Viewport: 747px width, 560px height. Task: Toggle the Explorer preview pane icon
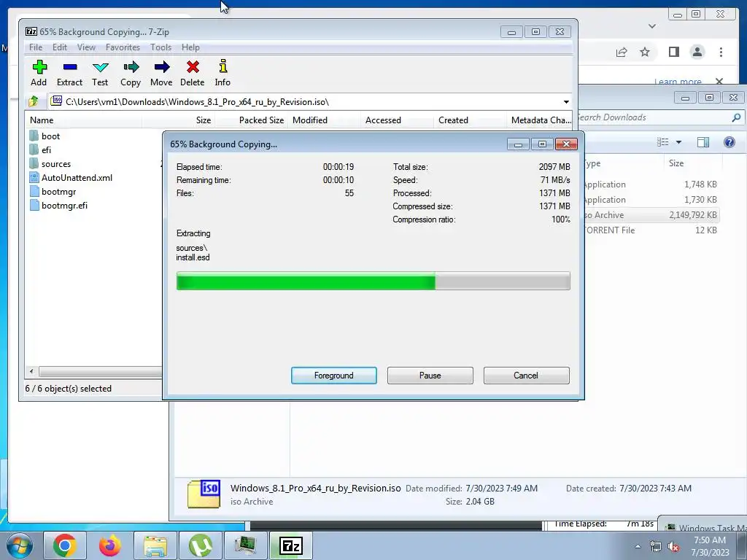pyautogui.click(x=703, y=142)
